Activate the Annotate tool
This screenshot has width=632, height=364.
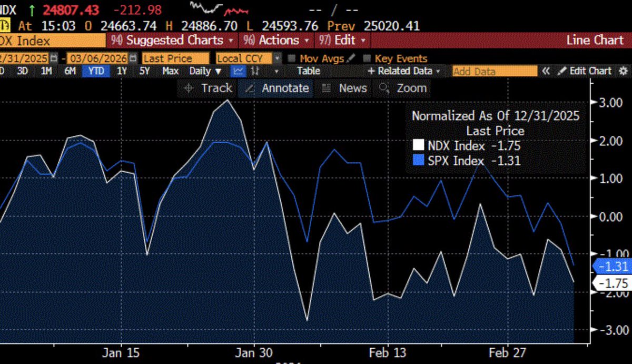(276, 88)
